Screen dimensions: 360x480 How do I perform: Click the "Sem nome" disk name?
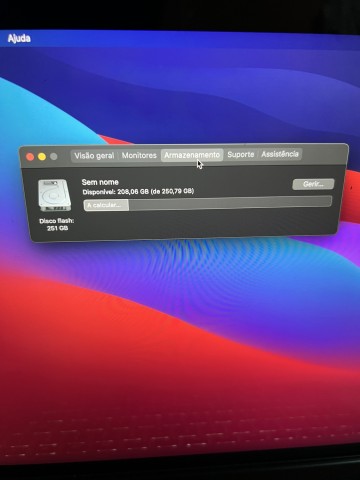pos(100,182)
